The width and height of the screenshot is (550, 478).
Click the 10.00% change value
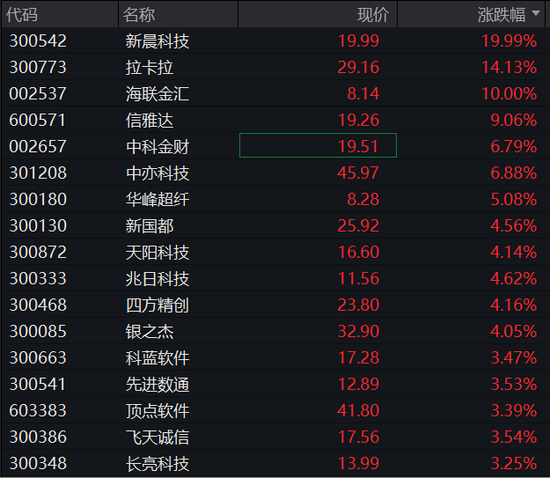tap(509, 94)
